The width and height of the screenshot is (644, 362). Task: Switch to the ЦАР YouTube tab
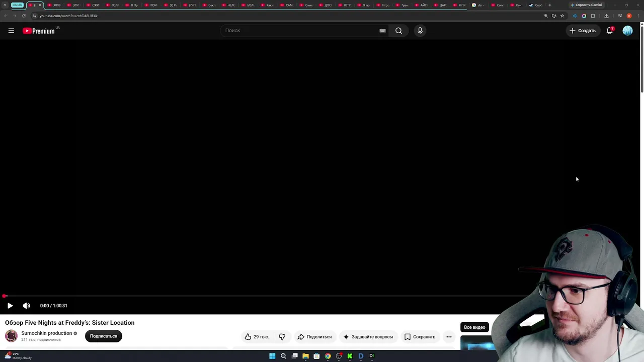coord(440,5)
